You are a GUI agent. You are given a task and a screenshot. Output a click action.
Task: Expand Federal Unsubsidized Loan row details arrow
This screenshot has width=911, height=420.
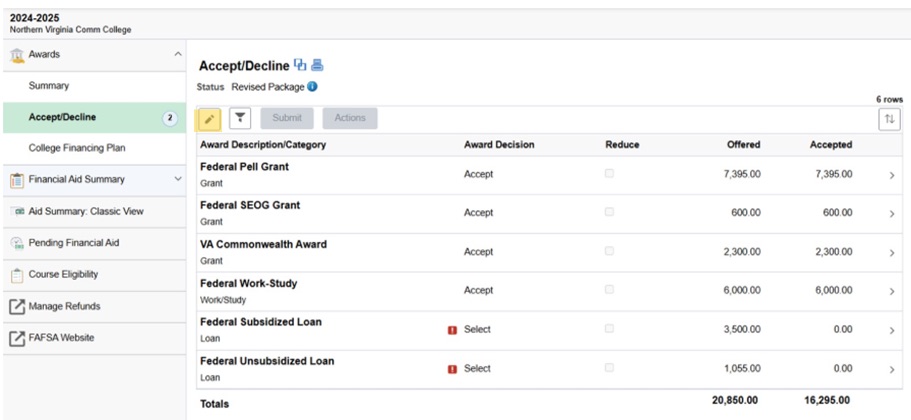click(891, 369)
